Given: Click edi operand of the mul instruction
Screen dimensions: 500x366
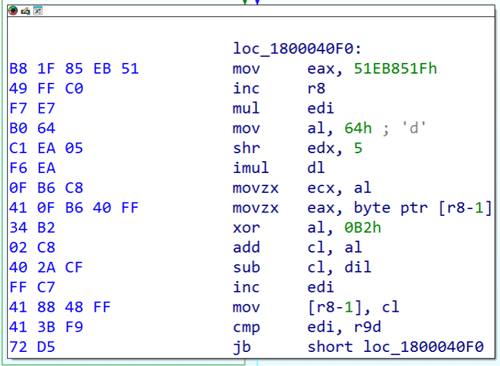Looking at the screenshot, I should pyautogui.click(x=320, y=108).
